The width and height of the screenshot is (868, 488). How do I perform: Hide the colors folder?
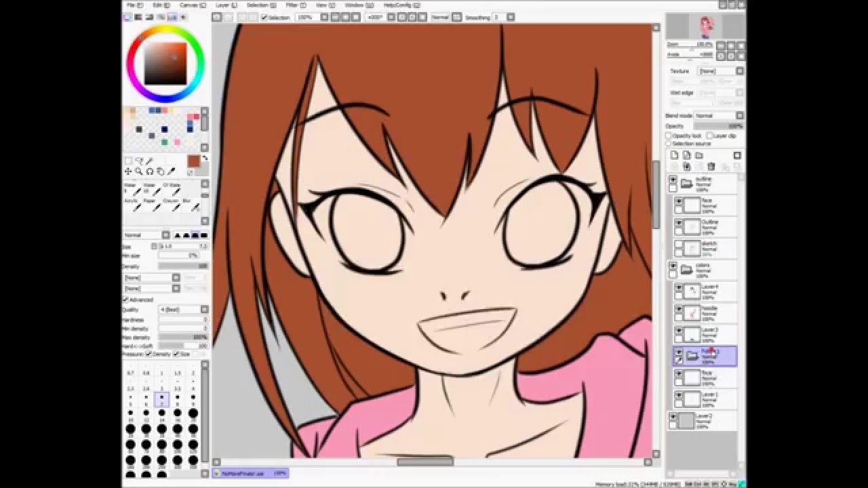(673, 266)
